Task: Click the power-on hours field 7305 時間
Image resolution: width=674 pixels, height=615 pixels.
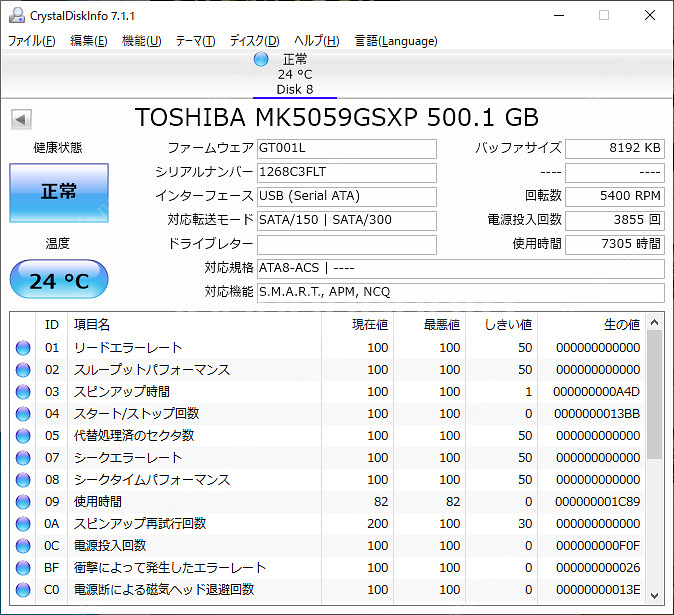Action: (x=615, y=245)
